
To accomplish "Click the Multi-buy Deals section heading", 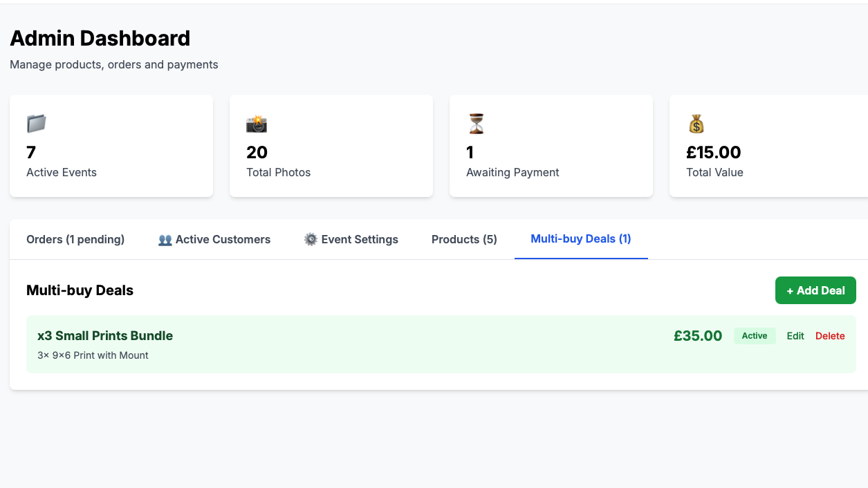I will (x=80, y=290).
